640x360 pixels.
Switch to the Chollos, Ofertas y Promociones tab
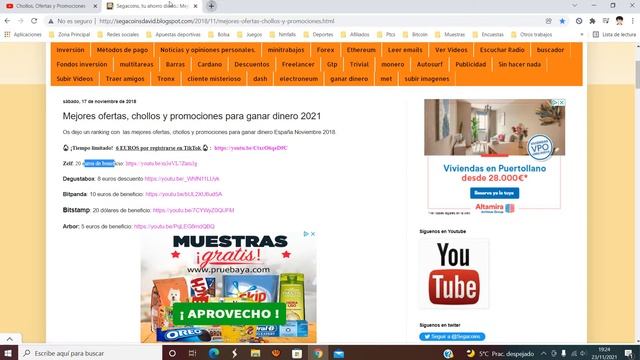pyautogui.click(x=51, y=6)
